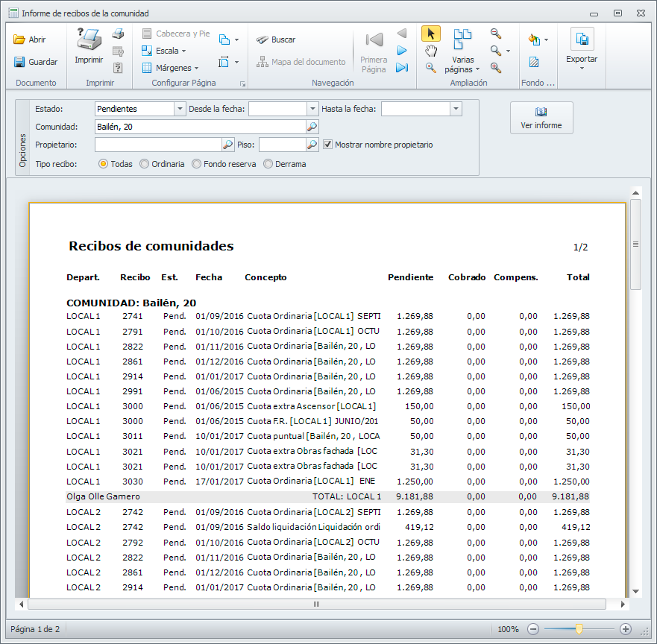This screenshot has height=644, width=657.
Task: Go to next page with blue arrow
Action: point(402,51)
